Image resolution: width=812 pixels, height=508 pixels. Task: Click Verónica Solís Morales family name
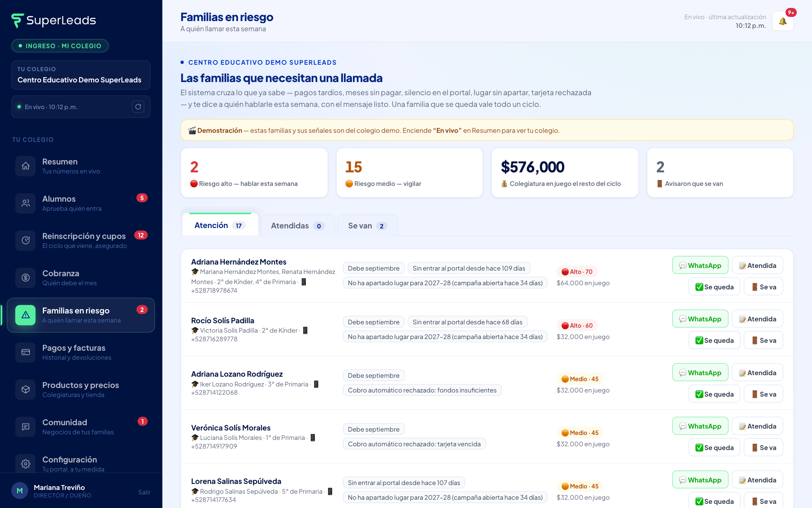point(231,428)
